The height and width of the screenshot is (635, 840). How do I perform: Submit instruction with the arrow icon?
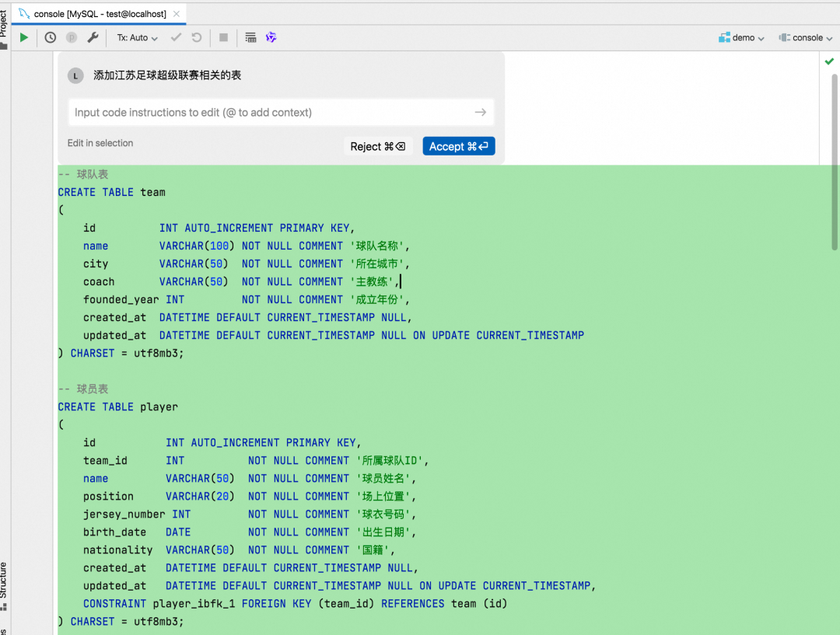pos(481,113)
